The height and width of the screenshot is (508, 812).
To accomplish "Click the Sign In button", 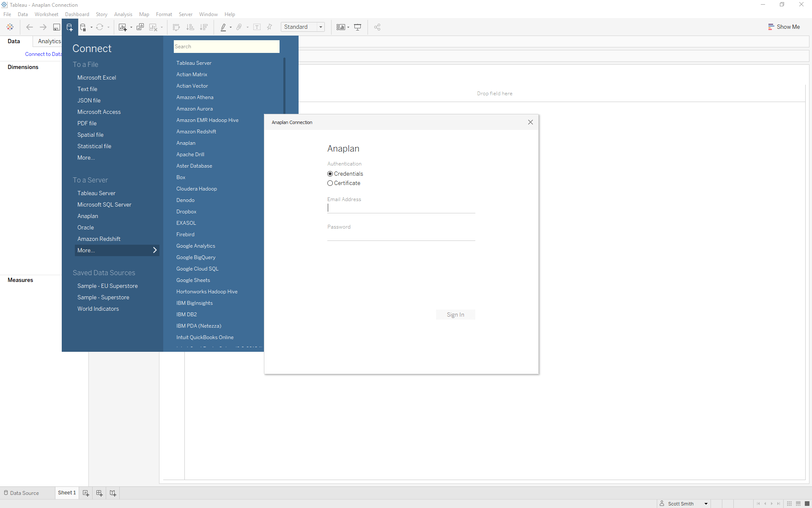I will (455, 314).
